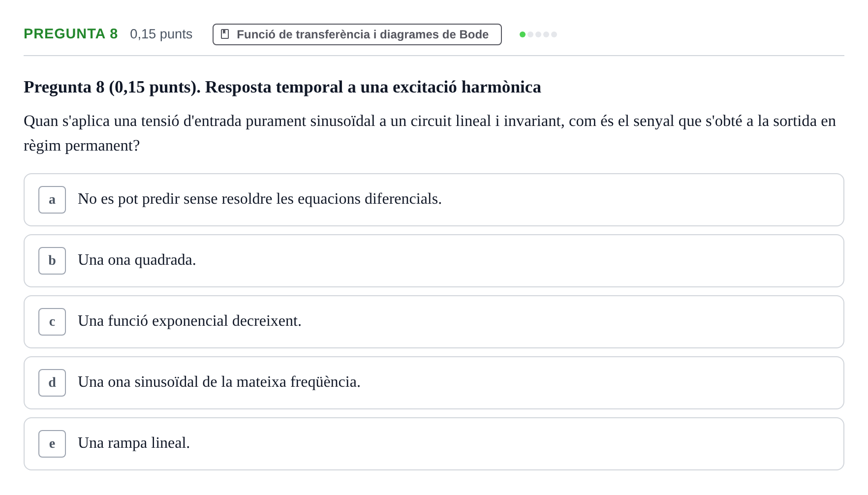Click the difficulty dots indicator
The image size is (868, 495).
tap(538, 34)
